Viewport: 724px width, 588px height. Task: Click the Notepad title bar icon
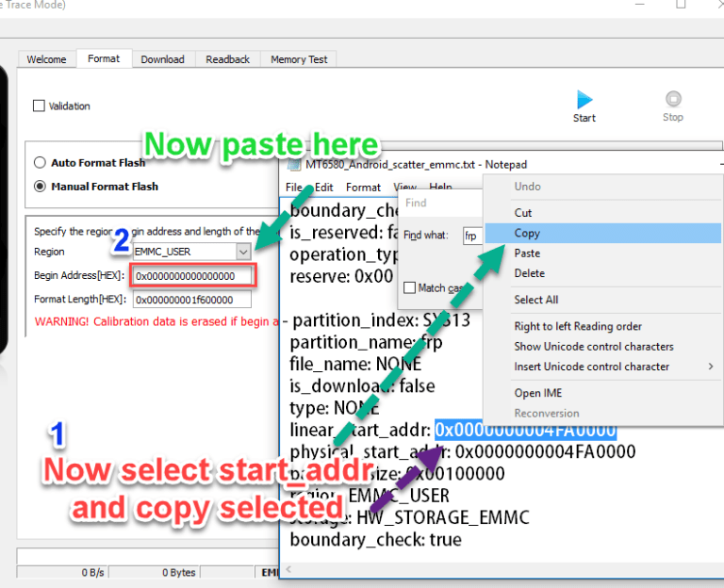point(294,164)
